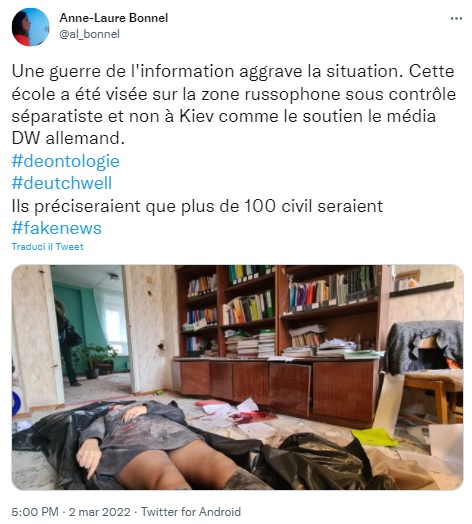Open the #deontologie hashtag
472x524 pixels.
pos(66,161)
